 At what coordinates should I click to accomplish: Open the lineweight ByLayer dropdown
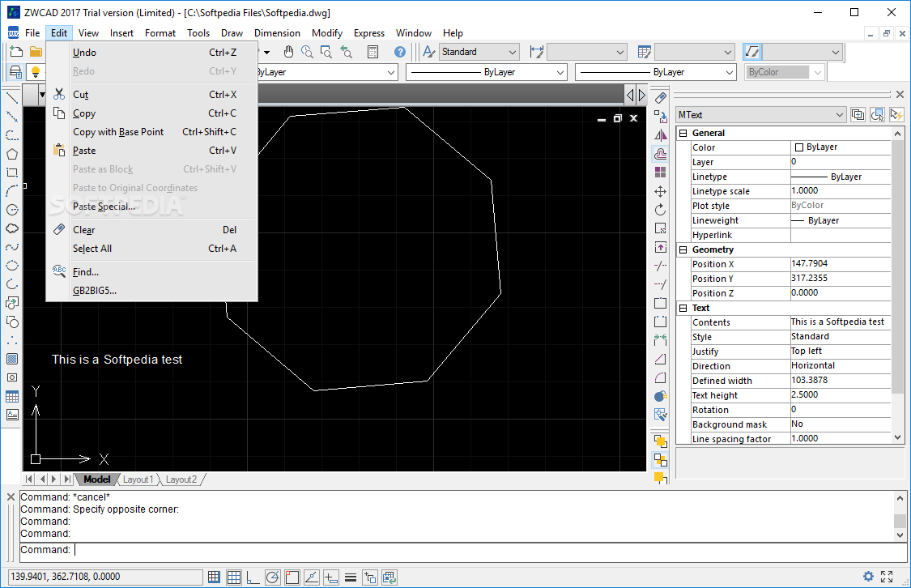click(x=655, y=72)
